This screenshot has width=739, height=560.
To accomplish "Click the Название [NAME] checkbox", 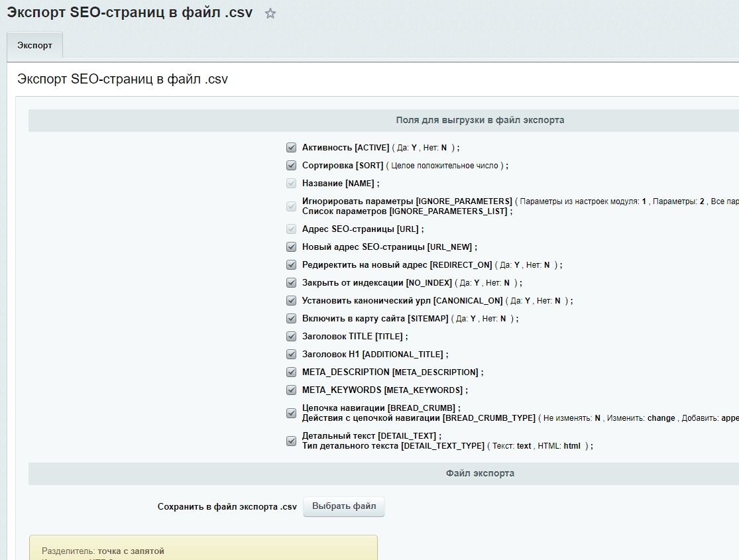I will click(x=291, y=183).
